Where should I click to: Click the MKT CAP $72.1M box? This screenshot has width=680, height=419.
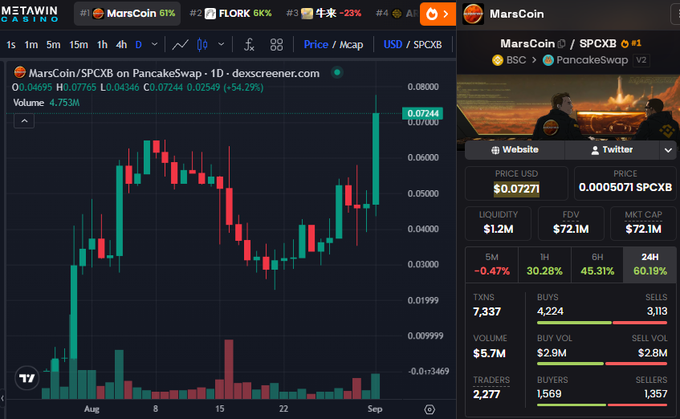[643, 223]
